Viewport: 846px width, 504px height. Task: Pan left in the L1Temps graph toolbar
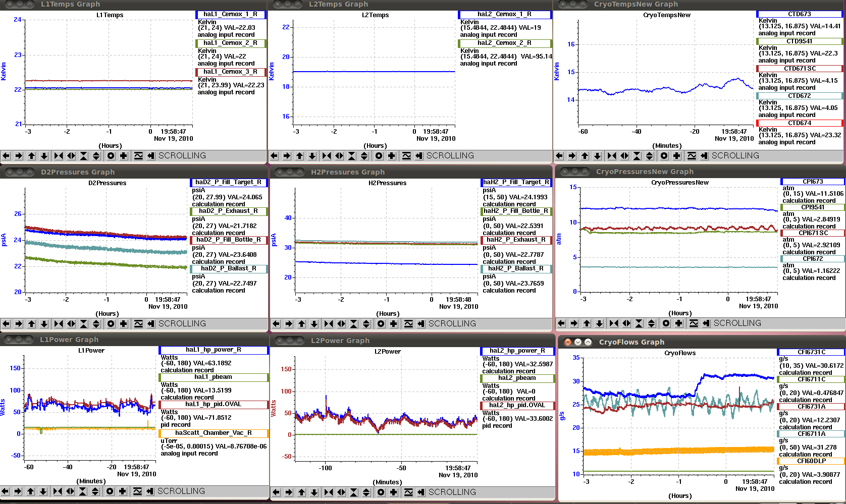[6, 156]
